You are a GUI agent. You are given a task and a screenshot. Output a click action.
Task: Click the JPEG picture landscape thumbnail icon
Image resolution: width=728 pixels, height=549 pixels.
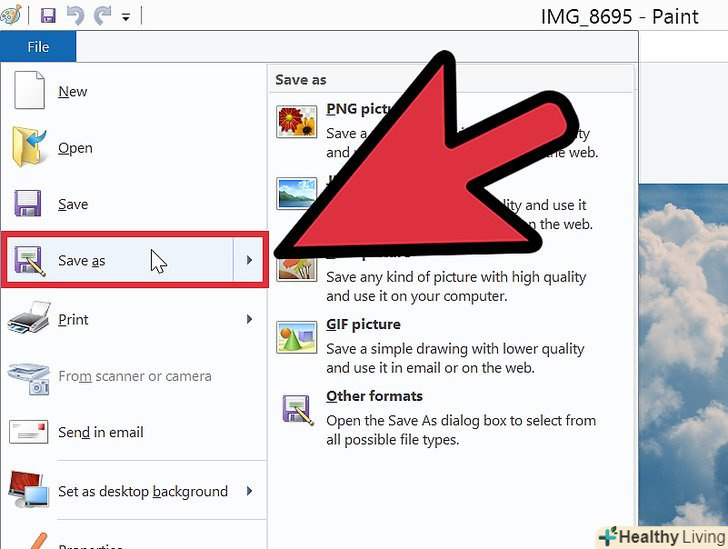297,193
